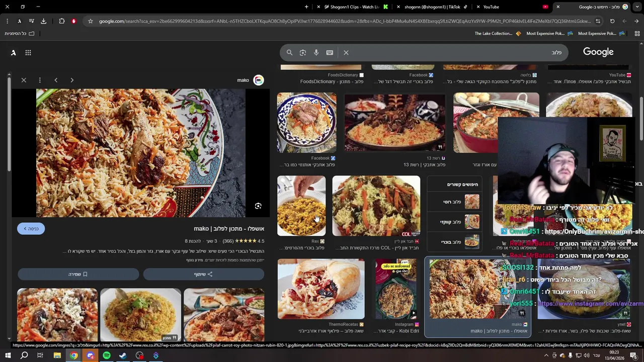Open The Lake Collection bookmark
Viewport: 644px width, 362px height.
(498, 34)
